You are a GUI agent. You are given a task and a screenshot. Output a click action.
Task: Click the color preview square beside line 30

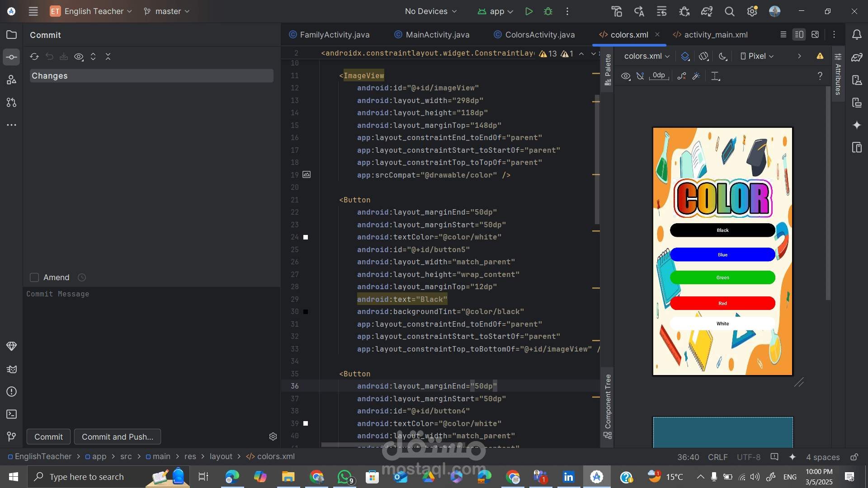(x=306, y=311)
